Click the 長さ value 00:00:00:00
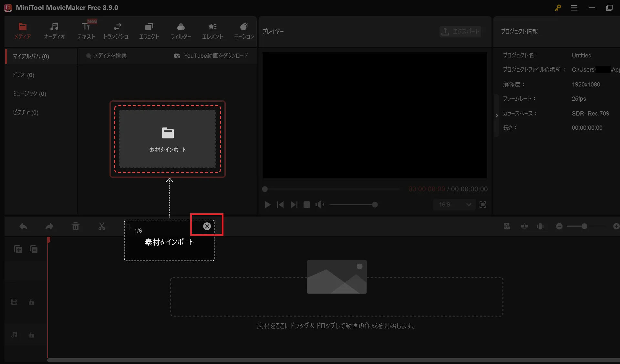Screen dimensions: 620x364 [587, 128]
